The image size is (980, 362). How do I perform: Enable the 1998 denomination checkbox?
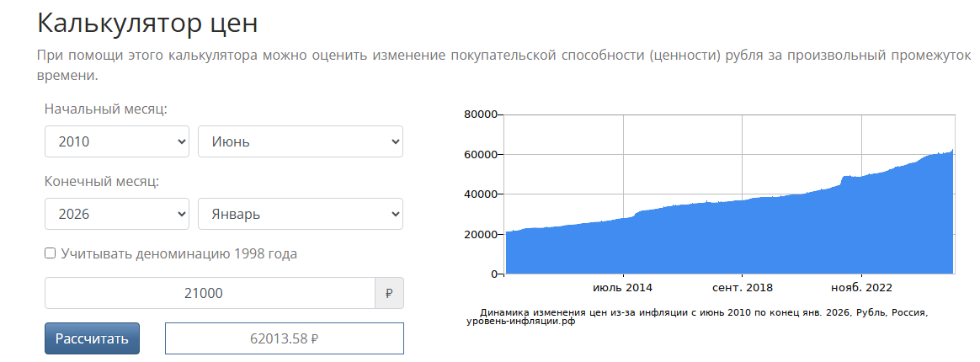(50, 253)
